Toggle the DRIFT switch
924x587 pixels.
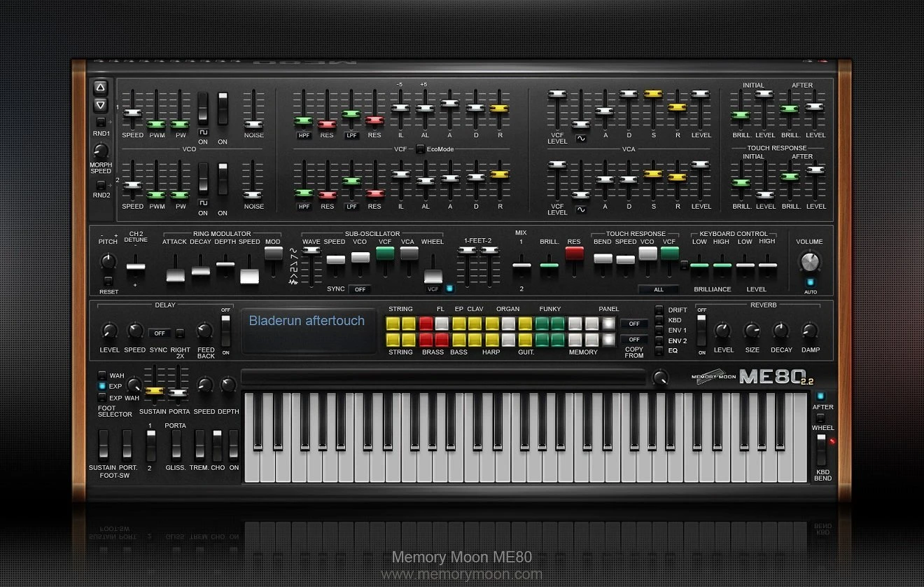[x=659, y=310]
